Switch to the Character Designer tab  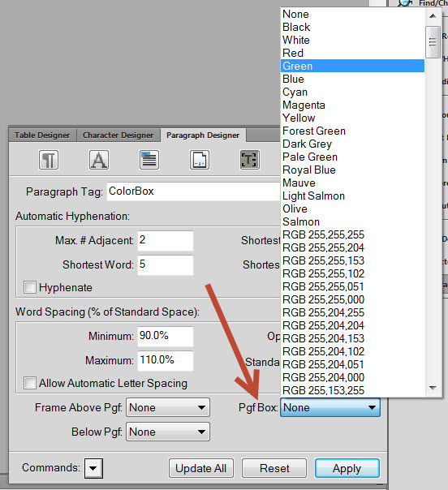[x=118, y=135]
